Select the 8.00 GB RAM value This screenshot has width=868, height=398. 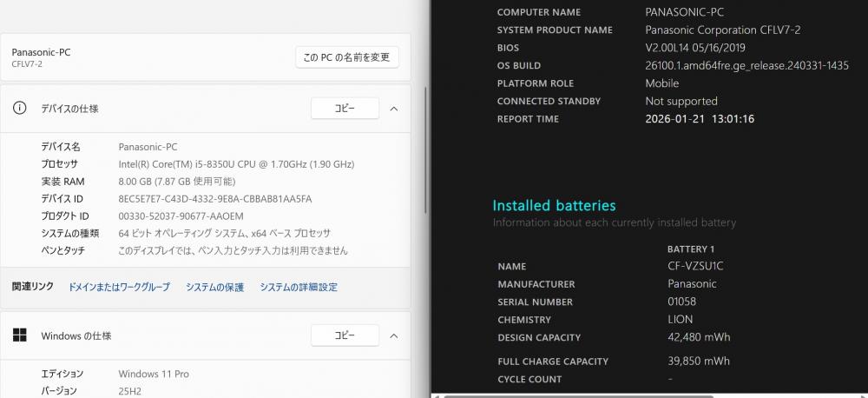(x=177, y=182)
